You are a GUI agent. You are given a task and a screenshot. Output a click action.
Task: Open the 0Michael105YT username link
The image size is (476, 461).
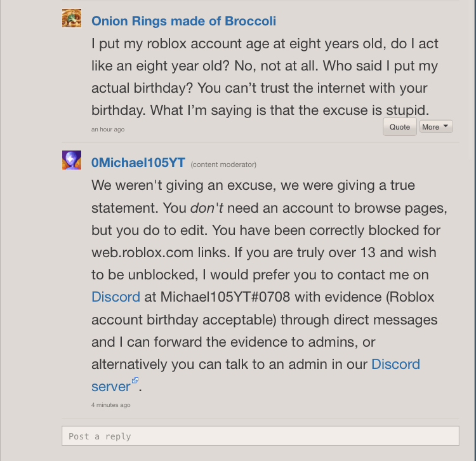point(138,163)
